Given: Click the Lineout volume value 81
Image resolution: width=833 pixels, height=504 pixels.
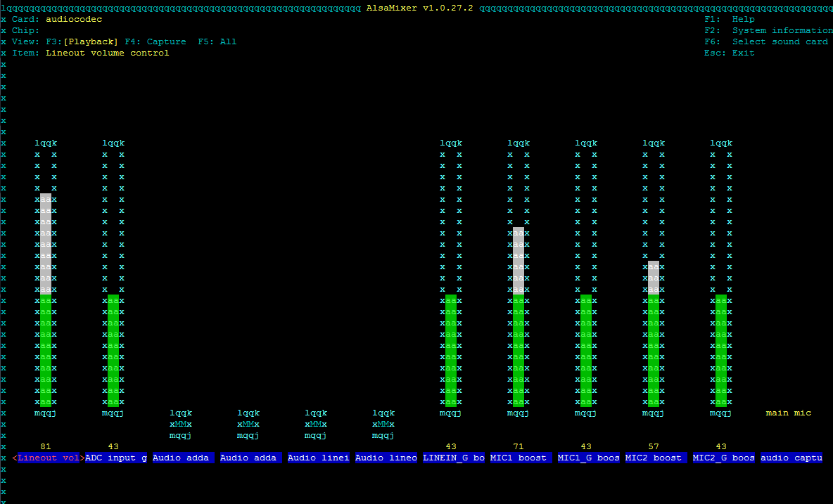Looking at the screenshot, I should 46,446.
